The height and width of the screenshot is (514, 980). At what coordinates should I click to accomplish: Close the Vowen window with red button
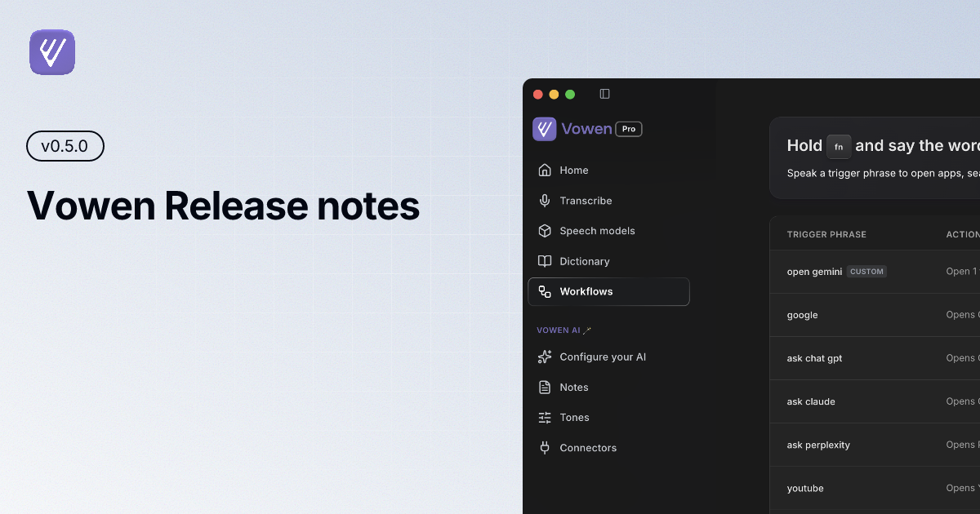(537, 95)
